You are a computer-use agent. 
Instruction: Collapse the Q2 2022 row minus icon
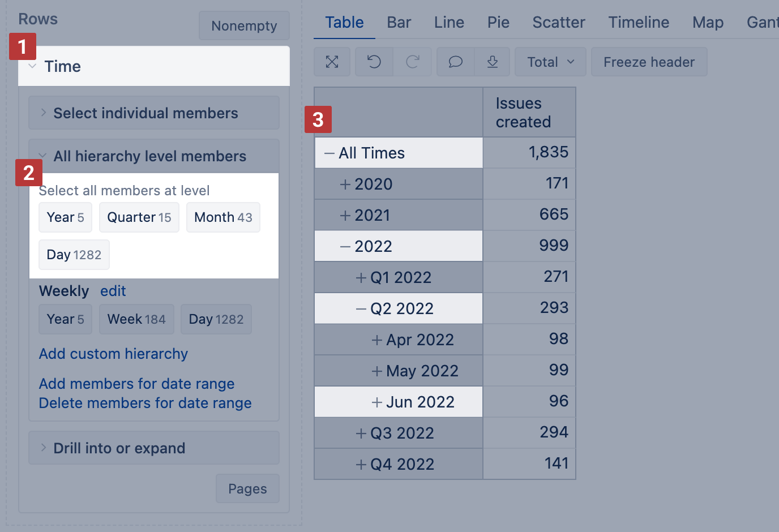point(361,308)
